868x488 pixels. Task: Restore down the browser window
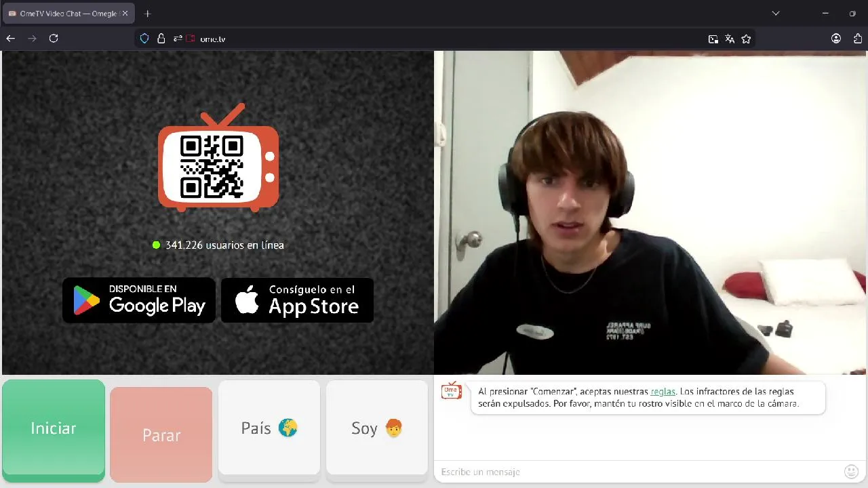pyautogui.click(x=852, y=13)
